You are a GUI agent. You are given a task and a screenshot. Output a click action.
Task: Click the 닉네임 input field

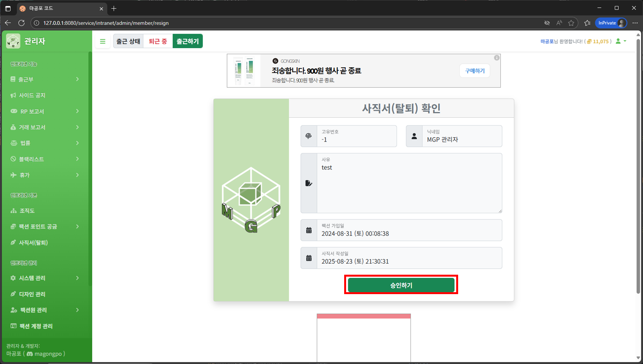462,136
